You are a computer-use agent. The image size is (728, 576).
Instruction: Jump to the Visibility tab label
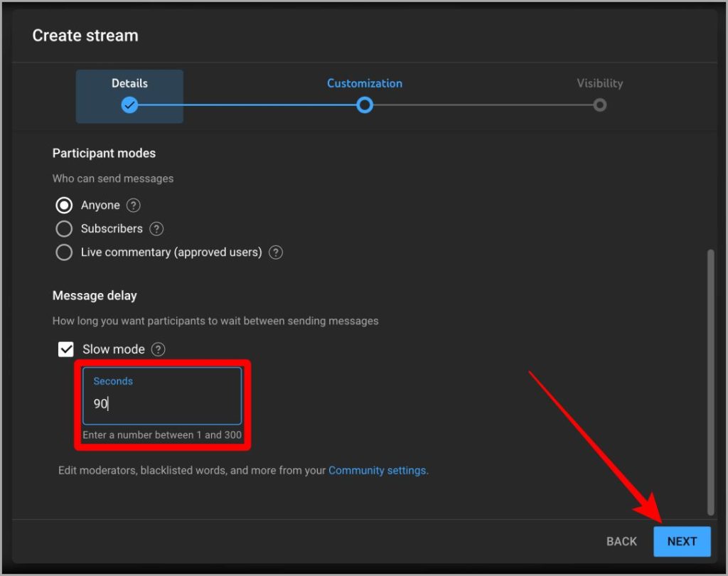(x=600, y=83)
